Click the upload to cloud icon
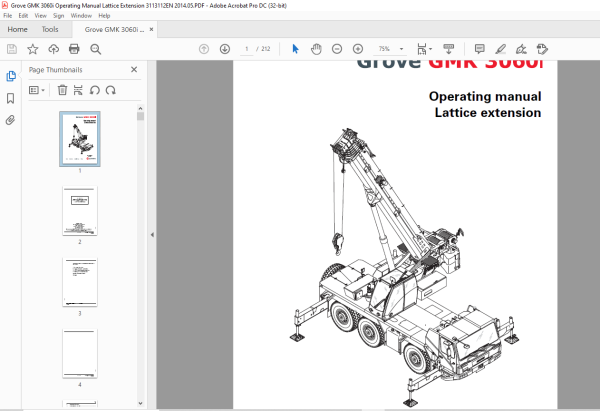The height and width of the screenshot is (411, 600). point(54,49)
